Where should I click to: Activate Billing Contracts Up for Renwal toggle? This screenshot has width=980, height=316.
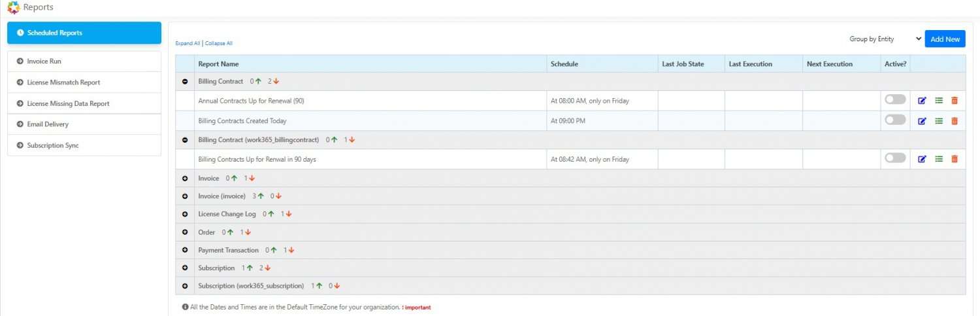pyautogui.click(x=895, y=158)
